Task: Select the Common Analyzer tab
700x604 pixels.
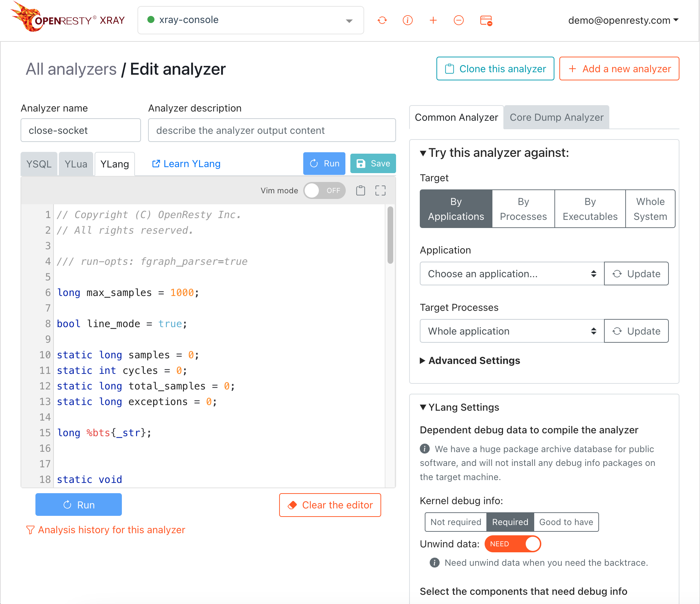Action: click(456, 117)
